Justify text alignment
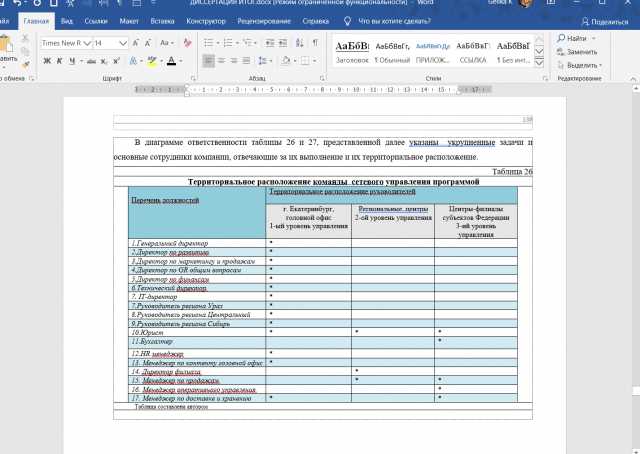The image size is (640, 454). [x=246, y=61]
